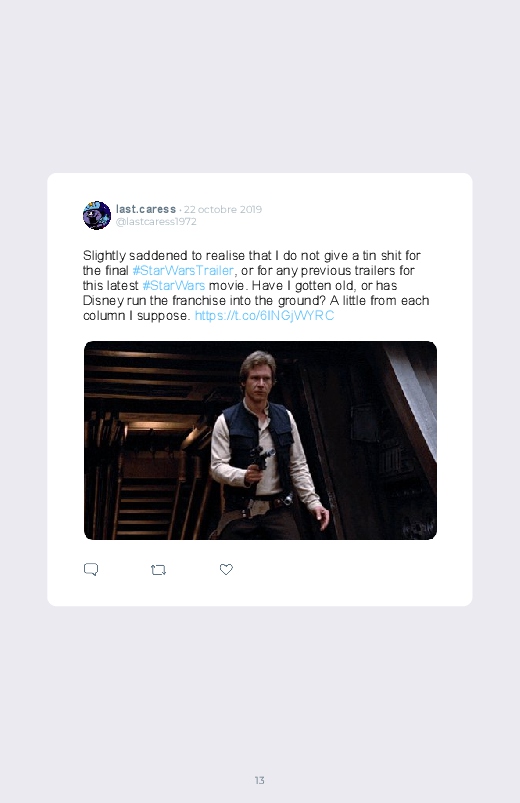This screenshot has width=520, height=803.
Task: Click the 'column I suppose.' text
Action: (137, 315)
